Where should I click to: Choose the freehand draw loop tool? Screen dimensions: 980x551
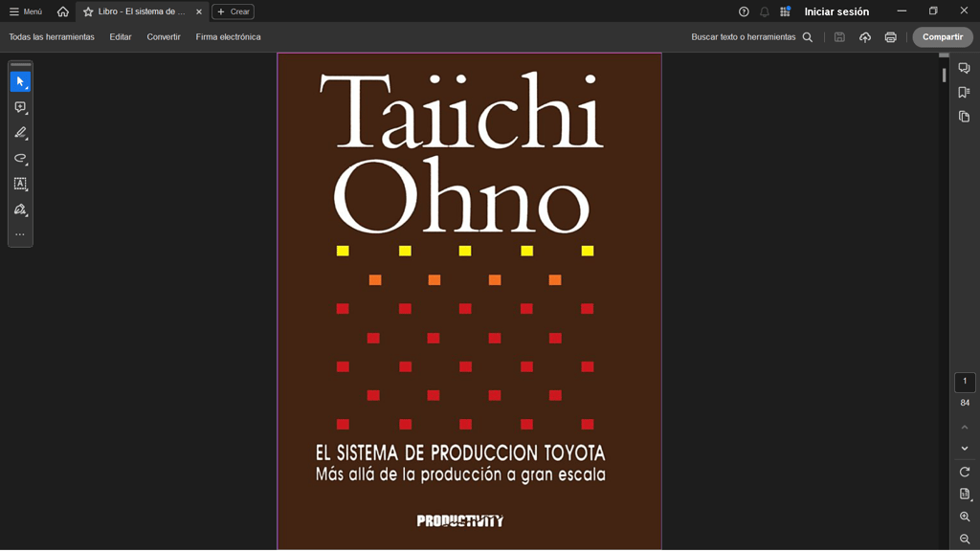[x=21, y=159]
